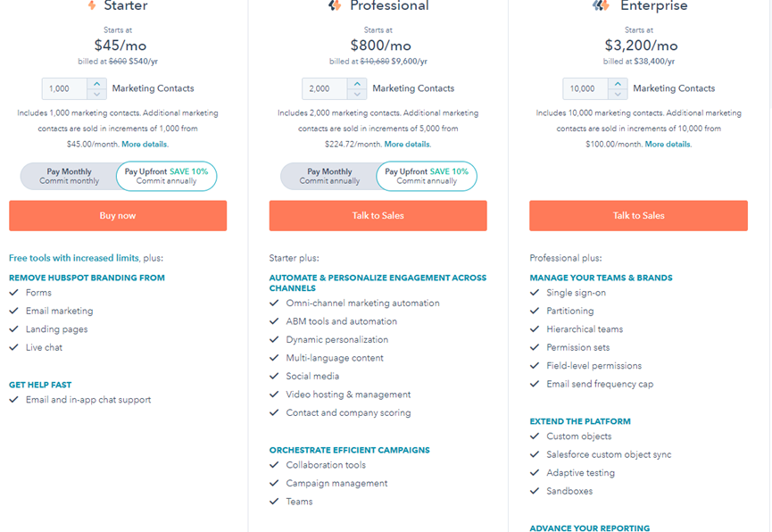Click the checkmark beside Single sign-on
The image size is (772, 532).
point(535,293)
